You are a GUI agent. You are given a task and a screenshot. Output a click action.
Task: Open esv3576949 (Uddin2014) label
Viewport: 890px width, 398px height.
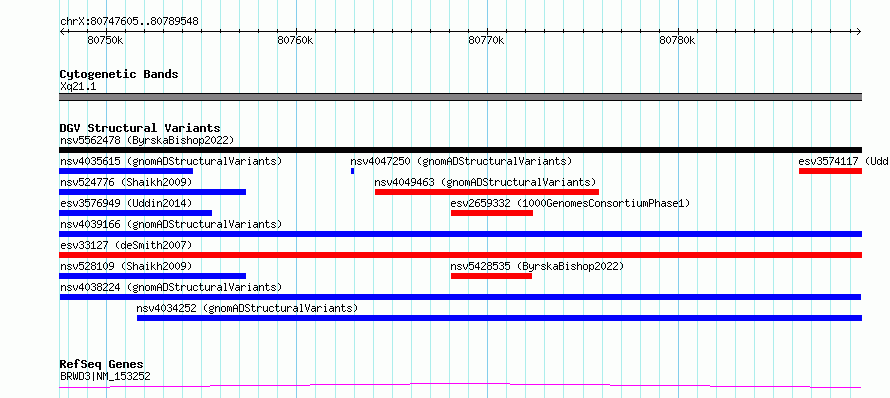click(126, 203)
